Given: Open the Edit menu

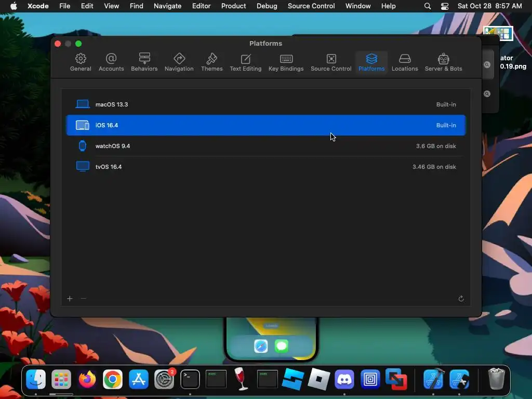Looking at the screenshot, I should [87, 6].
